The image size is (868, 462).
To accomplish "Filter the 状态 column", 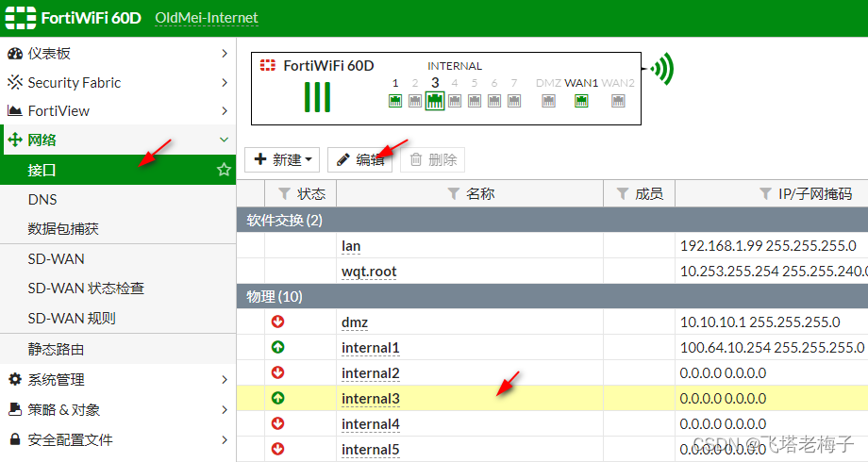I will click(x=284, y=193).
